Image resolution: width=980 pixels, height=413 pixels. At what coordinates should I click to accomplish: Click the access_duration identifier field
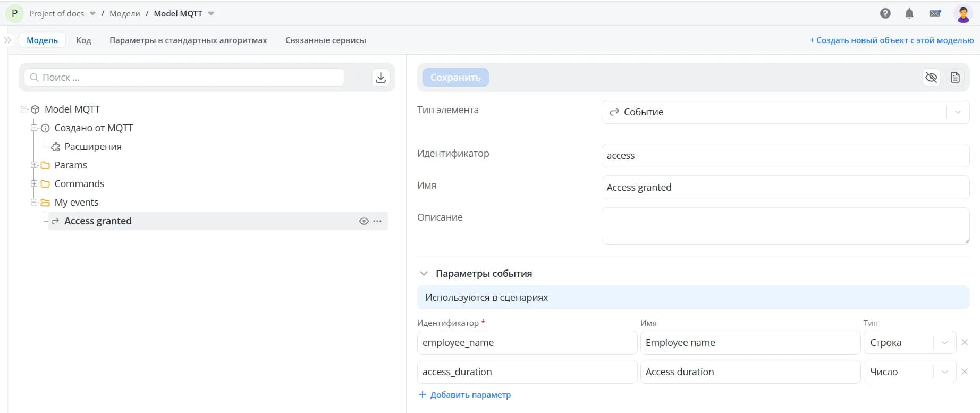(x=527, y=372)
